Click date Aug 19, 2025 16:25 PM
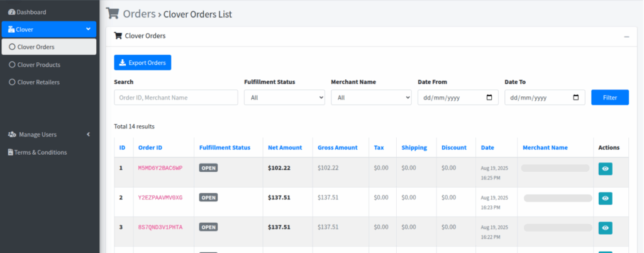The height and width of the screenshot is (253, 644). point(494,173)
